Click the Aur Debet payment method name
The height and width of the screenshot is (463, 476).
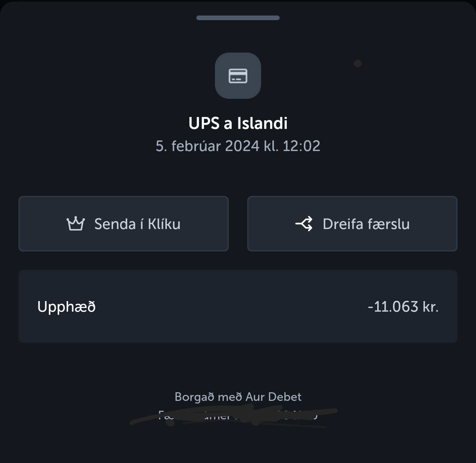pos(273,397)
